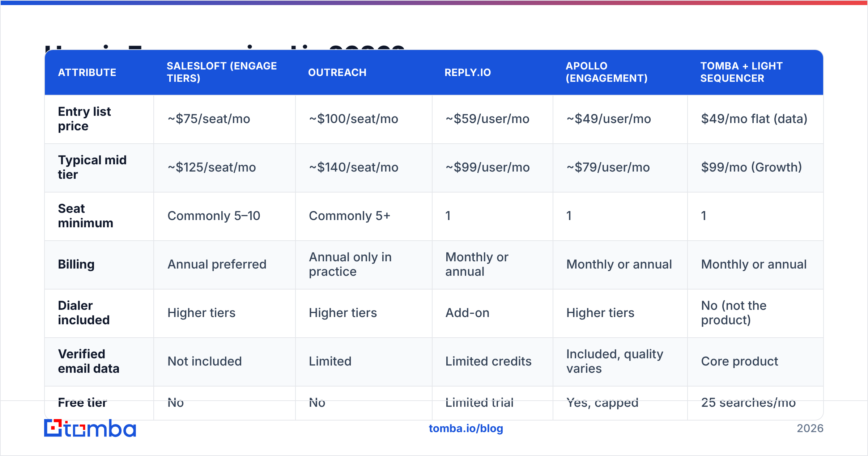Select the 'Limited credits' cell
The height and width of the screenshot is (456, 868).
[488, 361]
